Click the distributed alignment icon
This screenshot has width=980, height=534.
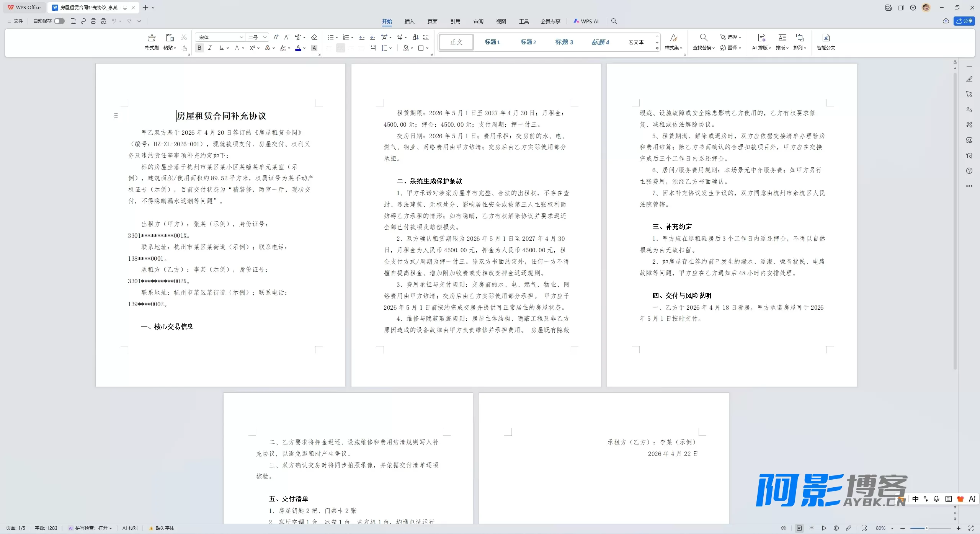372,48
